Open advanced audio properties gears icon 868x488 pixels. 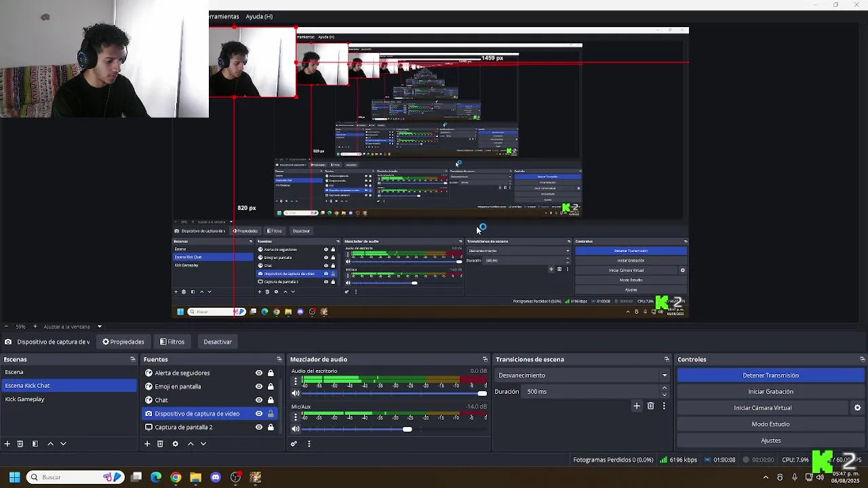[x=294, y=444]
